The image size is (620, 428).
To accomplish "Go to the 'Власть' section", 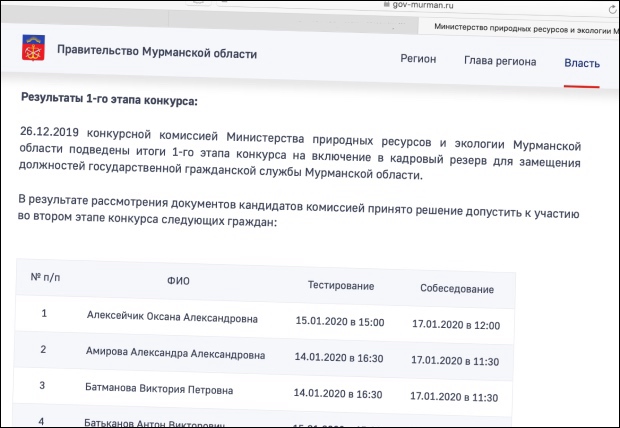I will coord(581,64).
